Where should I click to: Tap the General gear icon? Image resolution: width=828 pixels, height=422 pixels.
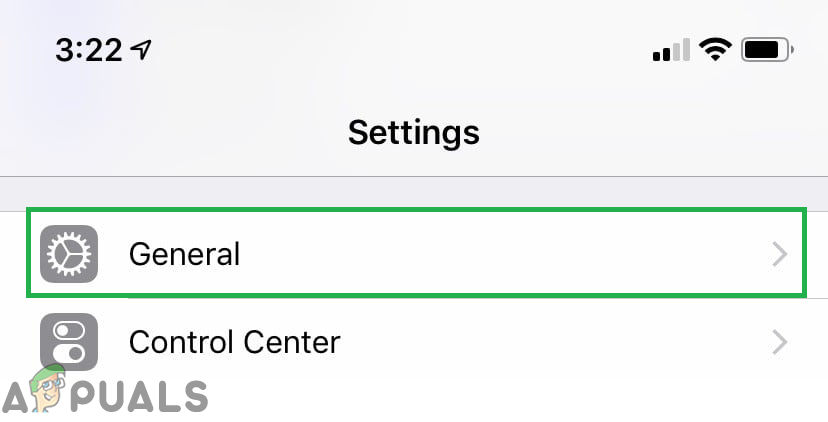coord(69,253)
